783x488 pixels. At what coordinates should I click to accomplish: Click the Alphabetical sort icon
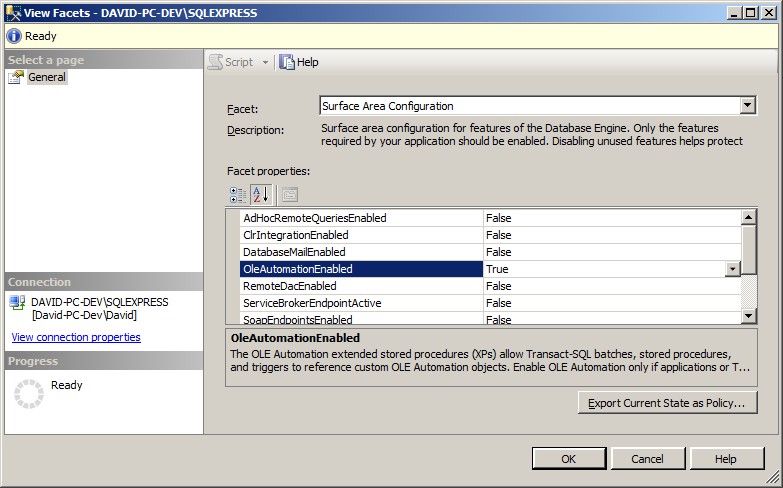click(260, 194)
